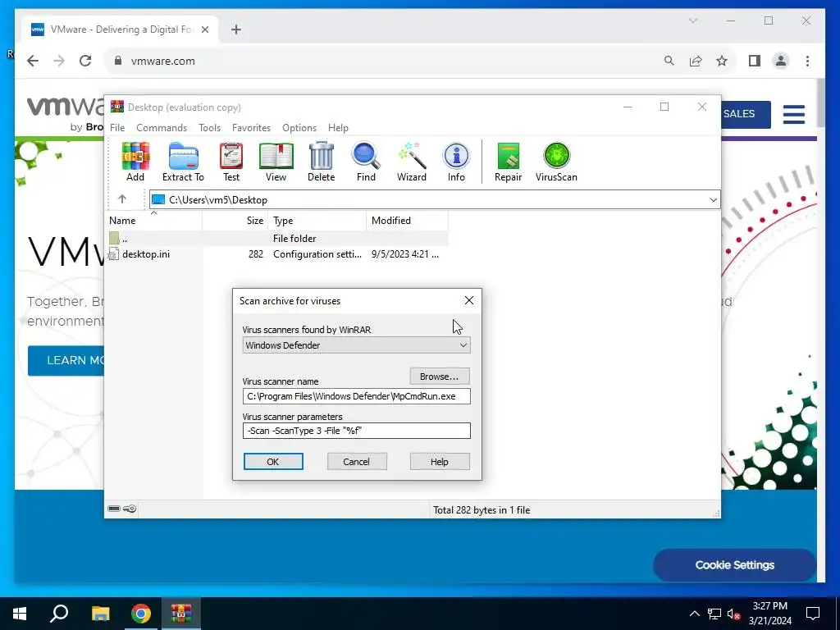Open Cookie Settings on the VMware page
Viewport: 840px width, 630px height.
click(x=734, y=564)
